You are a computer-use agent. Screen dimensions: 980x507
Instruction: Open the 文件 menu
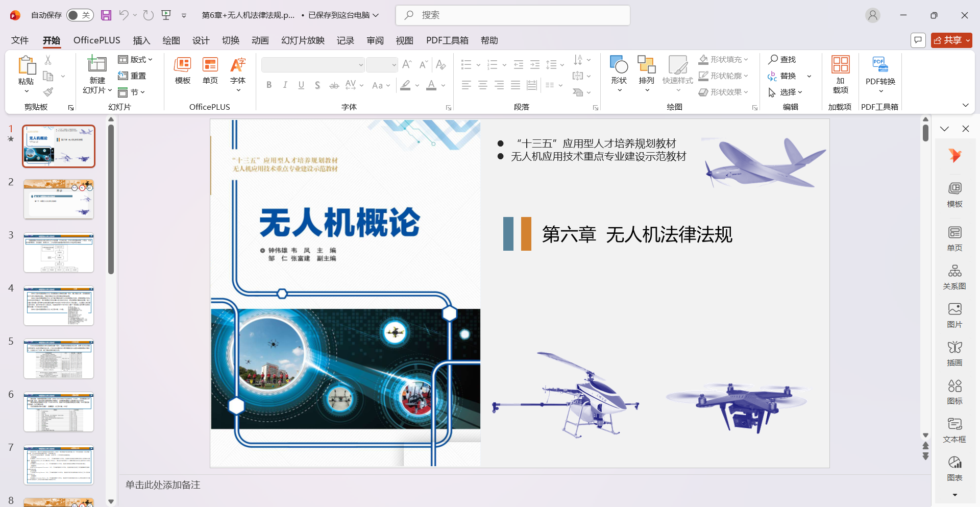[x=20, y=40]
